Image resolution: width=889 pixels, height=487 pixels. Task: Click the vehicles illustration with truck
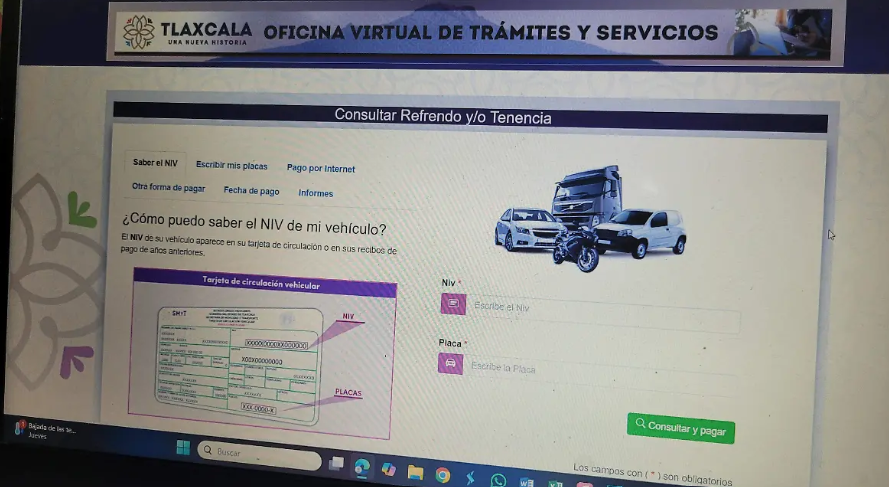pos(590,218)
